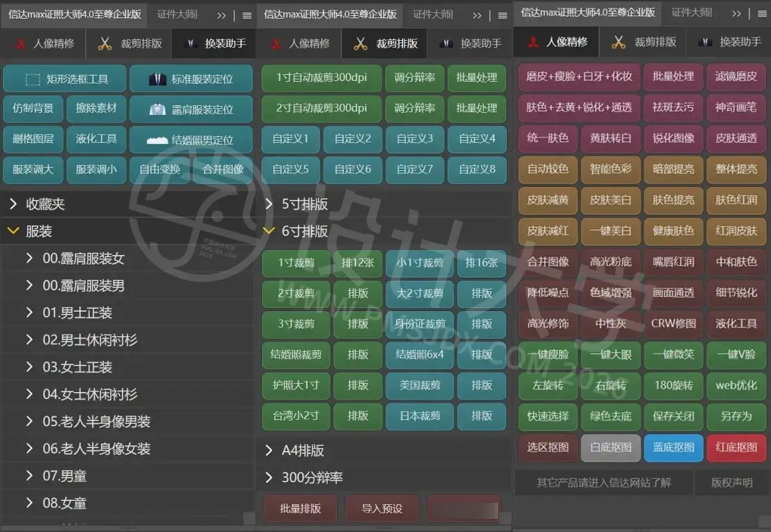Collapse the 6寸排版 section
The image size is (771, 532).
click(x=384, y=231)
